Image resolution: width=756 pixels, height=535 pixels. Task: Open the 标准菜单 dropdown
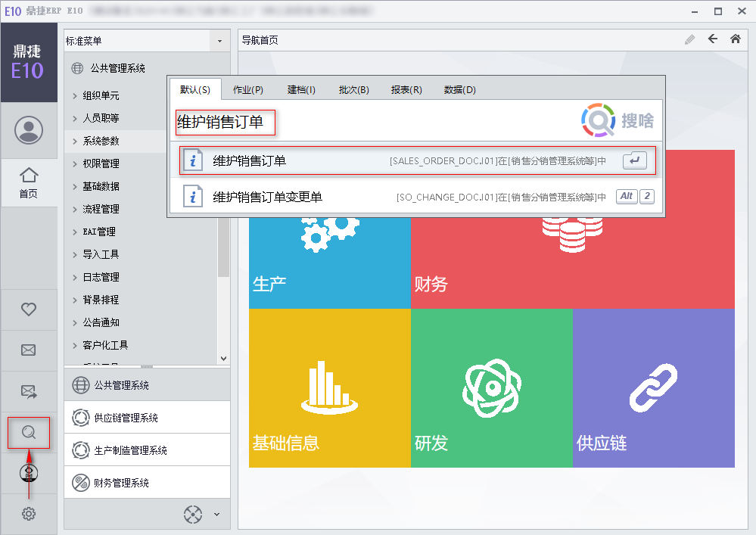click(x=219, y=41)
